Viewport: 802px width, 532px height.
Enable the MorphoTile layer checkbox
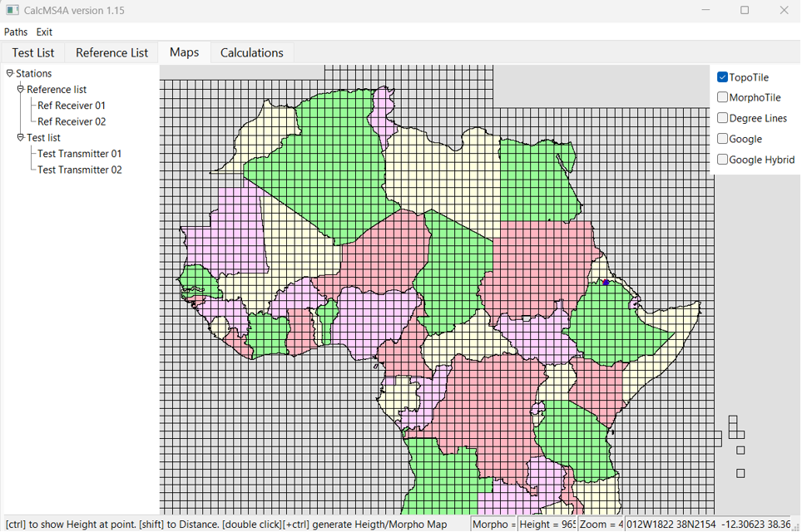pyautogui.click(x=722, y=97)
